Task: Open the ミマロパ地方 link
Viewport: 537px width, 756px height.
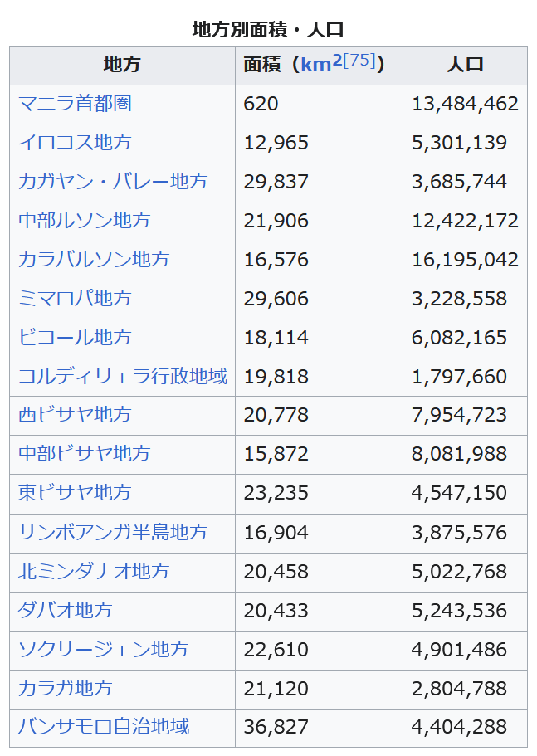Action: point(75,299)
